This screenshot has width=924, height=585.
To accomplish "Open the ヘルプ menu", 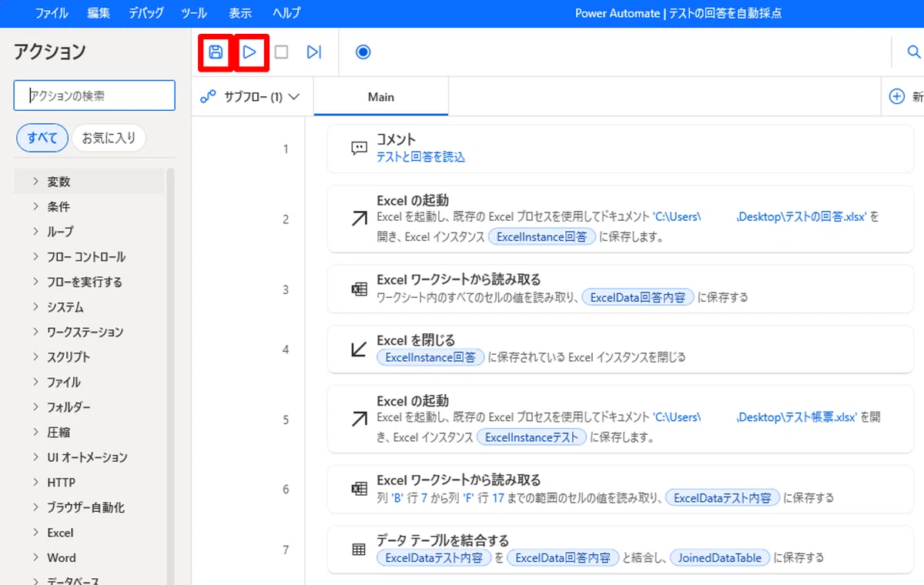I will 286,13.
